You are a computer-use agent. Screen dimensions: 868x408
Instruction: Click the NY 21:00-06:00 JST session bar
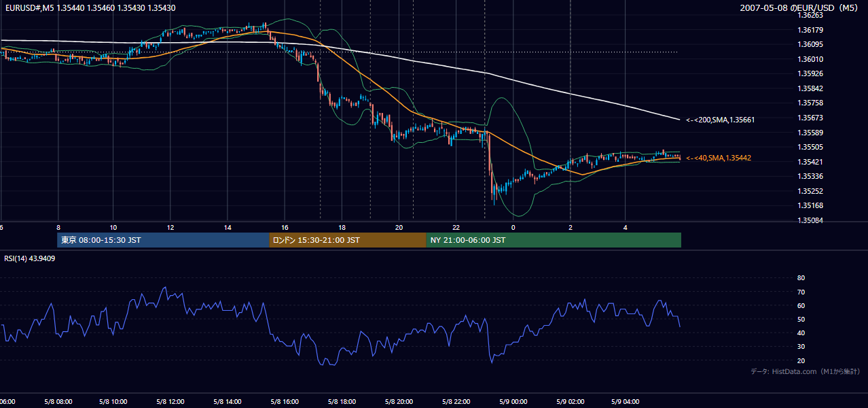click(x=554, y=240)
